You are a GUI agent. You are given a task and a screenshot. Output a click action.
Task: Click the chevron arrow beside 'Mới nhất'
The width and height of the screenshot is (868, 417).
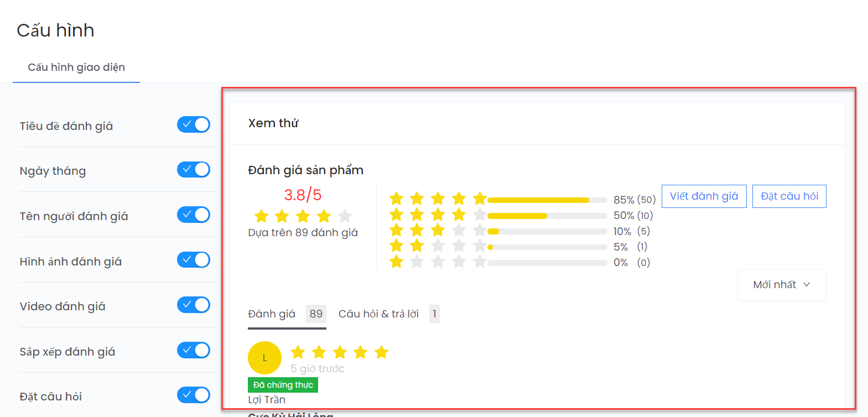pyautogui.click(x=807, y=285)
